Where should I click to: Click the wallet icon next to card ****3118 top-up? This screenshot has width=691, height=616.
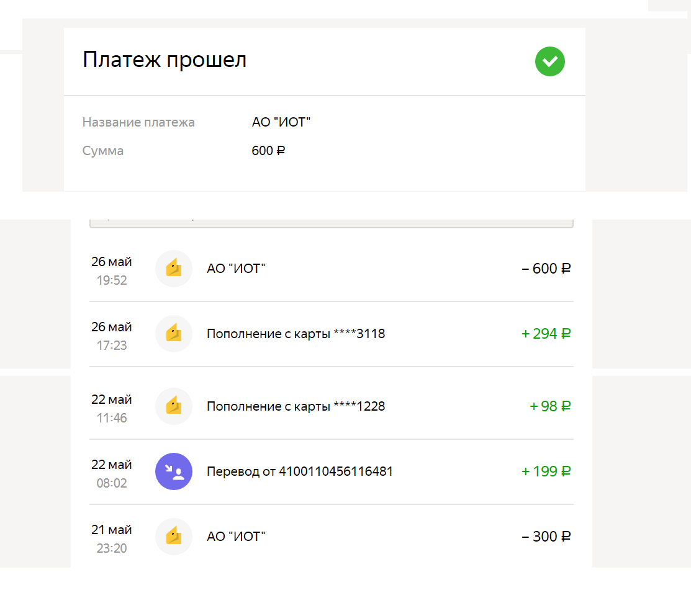(173, 334)
